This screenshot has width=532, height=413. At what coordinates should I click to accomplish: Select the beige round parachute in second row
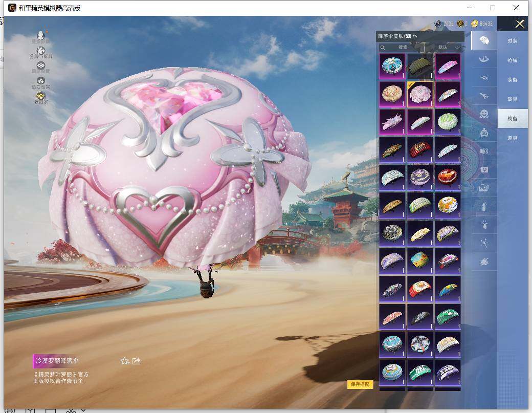pos(392,94)
